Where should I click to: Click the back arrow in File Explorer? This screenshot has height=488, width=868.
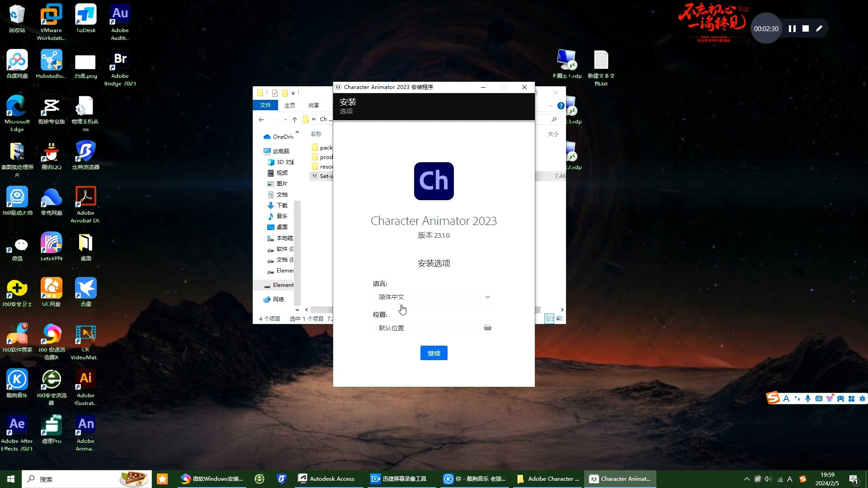261,119
